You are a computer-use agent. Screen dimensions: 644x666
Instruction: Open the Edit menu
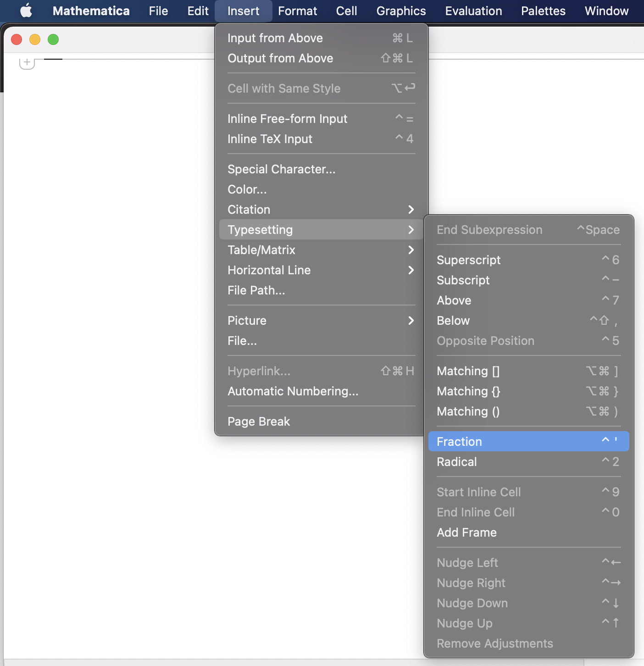[x=198, y=11]
